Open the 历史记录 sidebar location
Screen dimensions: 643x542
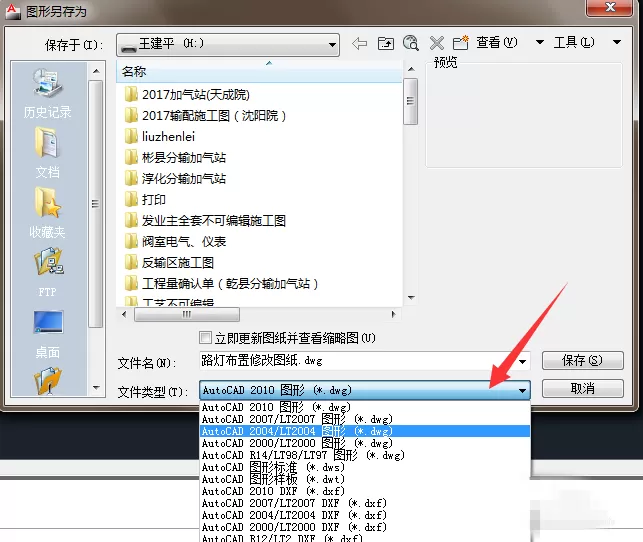[48, 93]
